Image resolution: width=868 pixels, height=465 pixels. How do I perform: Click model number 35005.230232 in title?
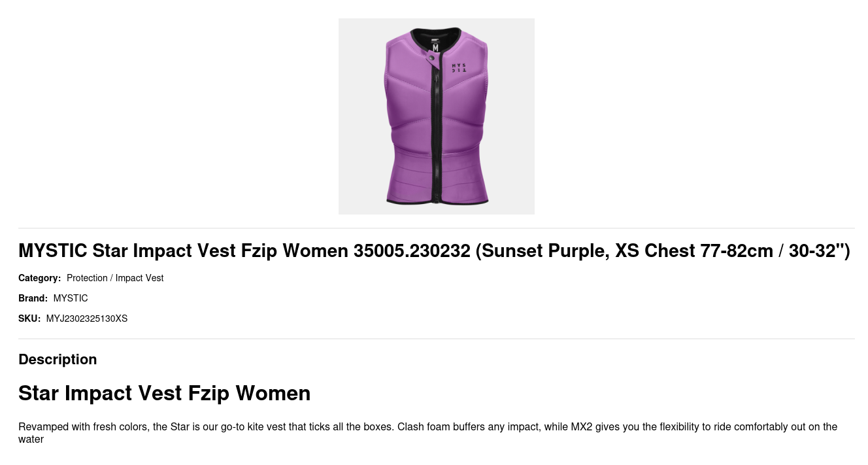click(x=412, y=250)
